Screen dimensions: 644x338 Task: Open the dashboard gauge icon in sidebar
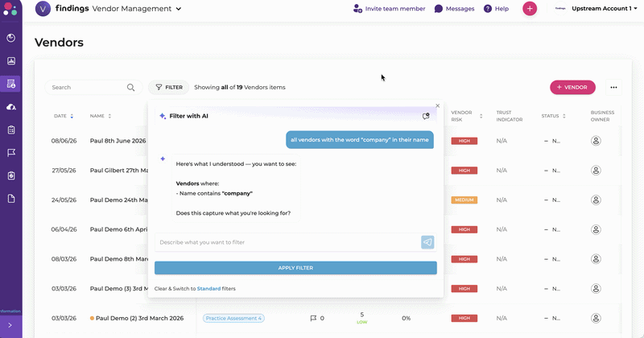click(x=11, y=38)
